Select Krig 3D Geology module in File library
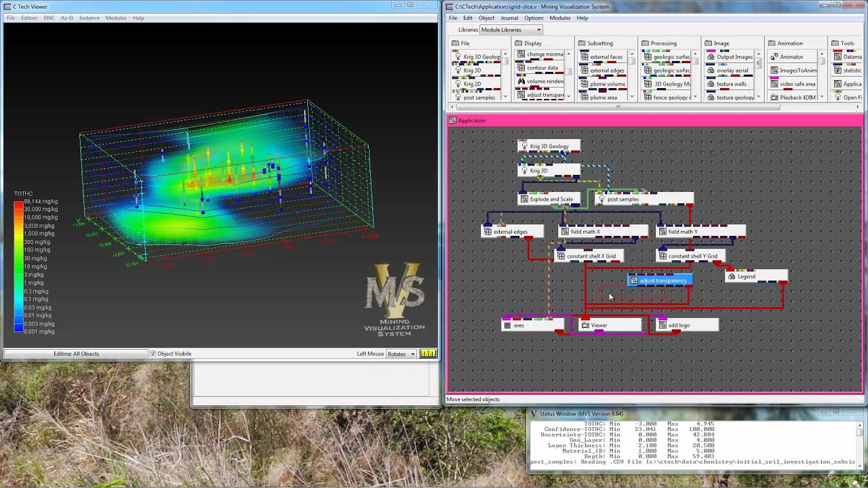868x488 pixels. click(477, 57)
